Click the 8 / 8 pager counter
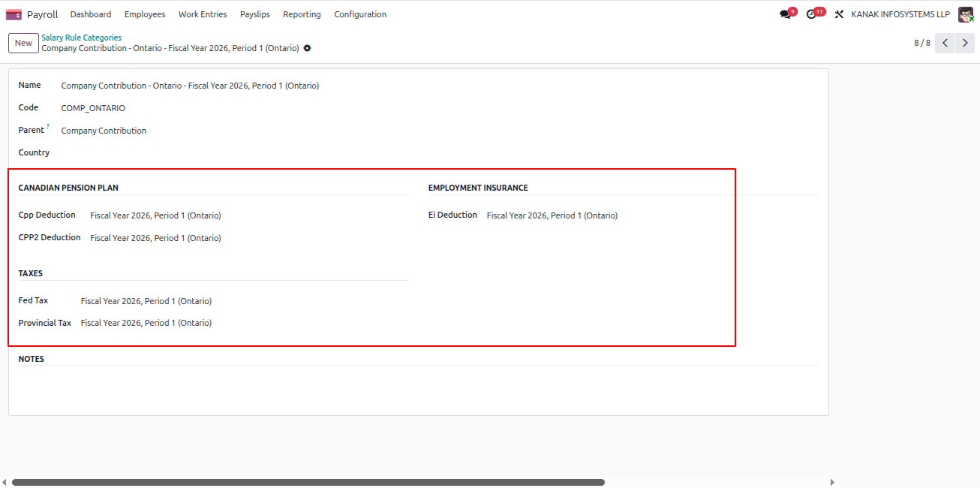Screen dimensions: 980x488 922,43
